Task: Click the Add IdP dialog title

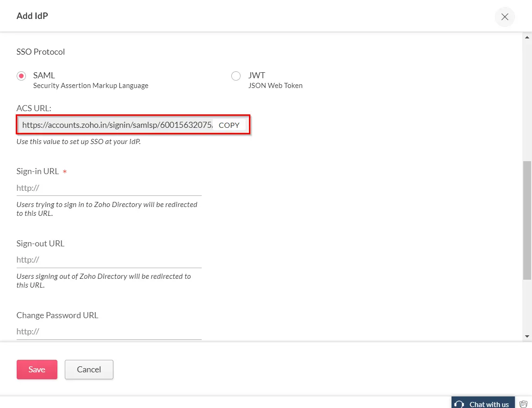Action: point(32,15)
